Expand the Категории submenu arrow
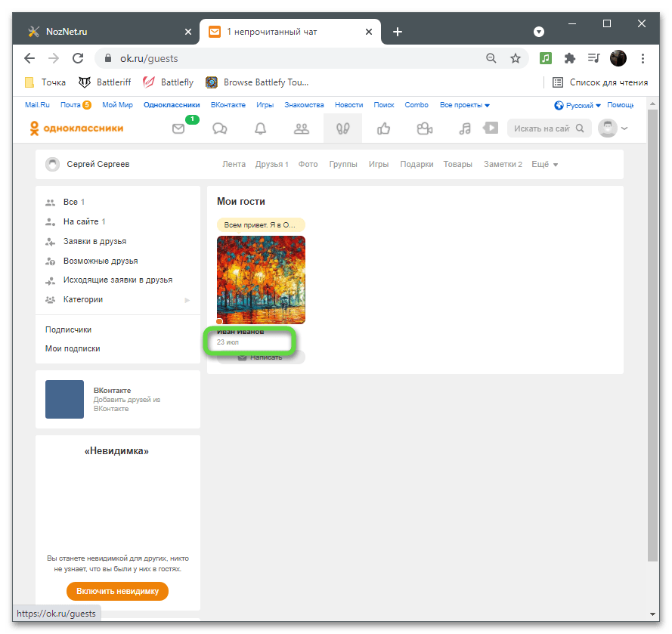 (187, 300)
